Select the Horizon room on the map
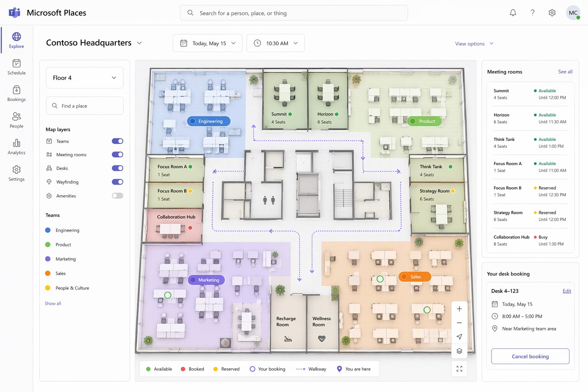Image resolution: width=588 pixels, height=392 pixels. coord(328,100)
